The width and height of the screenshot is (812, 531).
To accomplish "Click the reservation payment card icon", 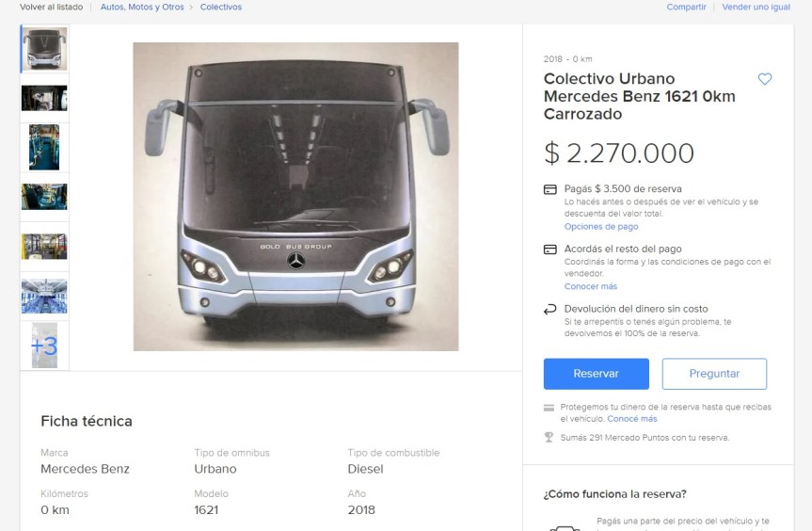I will (550, 189).
